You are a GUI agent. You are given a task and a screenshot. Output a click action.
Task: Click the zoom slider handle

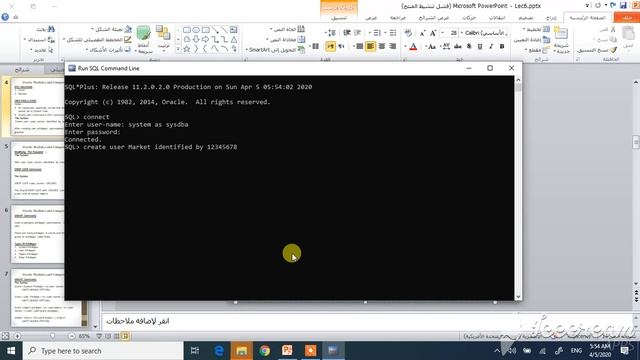point(52,336)
